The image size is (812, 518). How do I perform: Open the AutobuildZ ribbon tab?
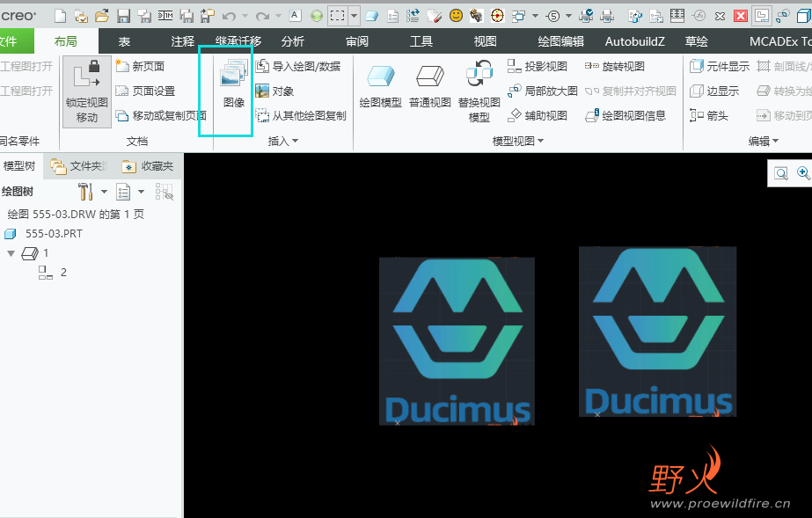pyautogui.click(x=635, y=41)
